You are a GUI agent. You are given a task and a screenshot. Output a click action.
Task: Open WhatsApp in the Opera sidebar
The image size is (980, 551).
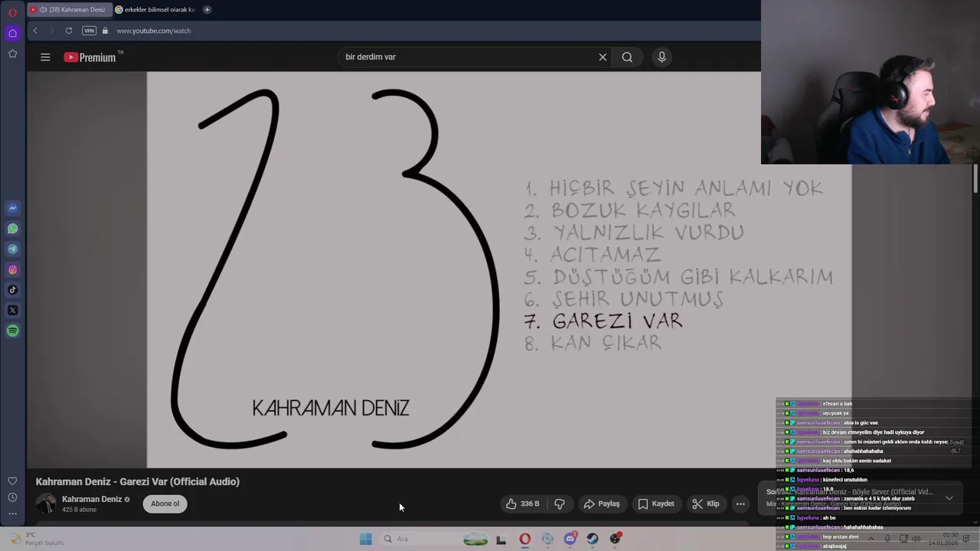[x=12, y=229]
